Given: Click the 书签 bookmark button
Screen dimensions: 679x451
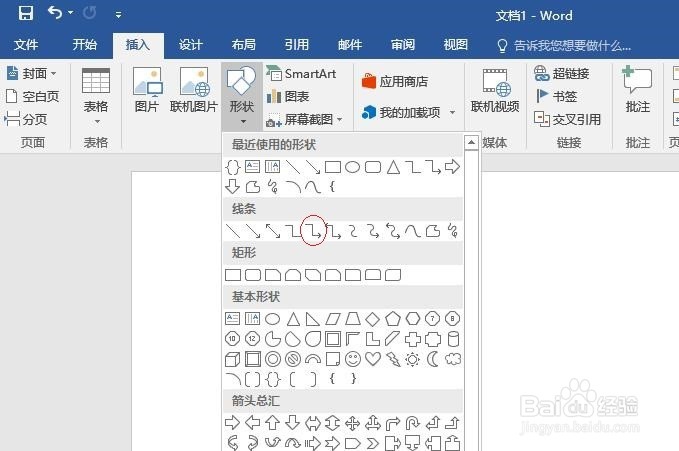Looking at the screenshot, I should pyautogui.click(x=556, y=96).
